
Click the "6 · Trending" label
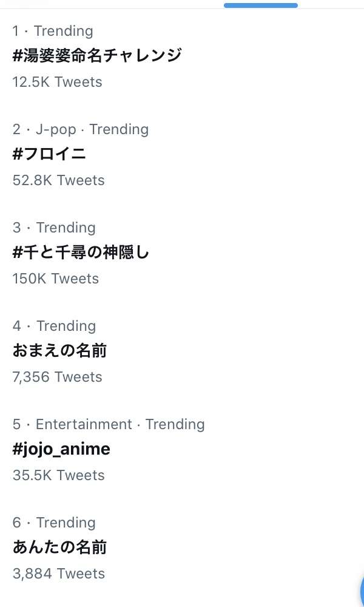click(54, 523)
